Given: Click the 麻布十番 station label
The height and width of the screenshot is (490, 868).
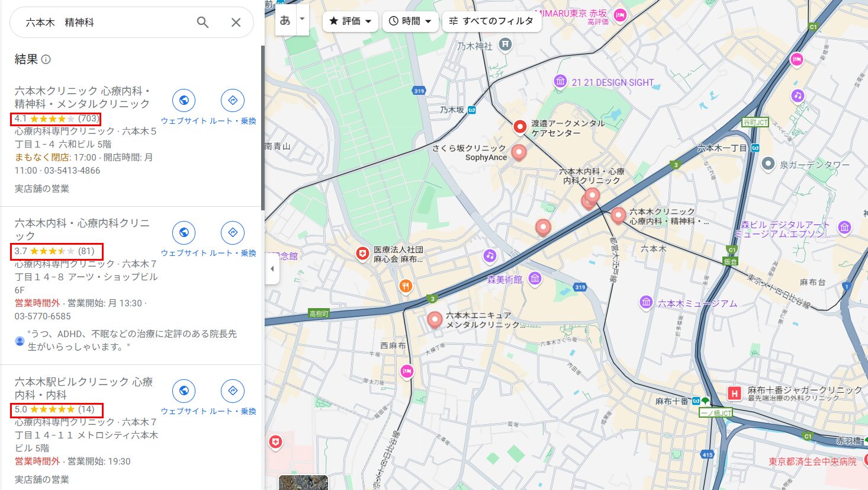Looking at the screenshot, I should pos(672,401).
